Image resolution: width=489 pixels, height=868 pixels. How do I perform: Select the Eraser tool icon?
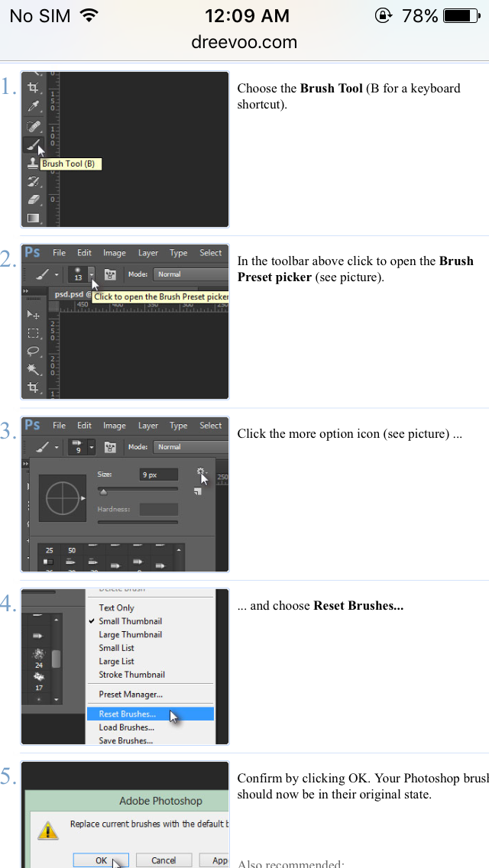[33, 199]
